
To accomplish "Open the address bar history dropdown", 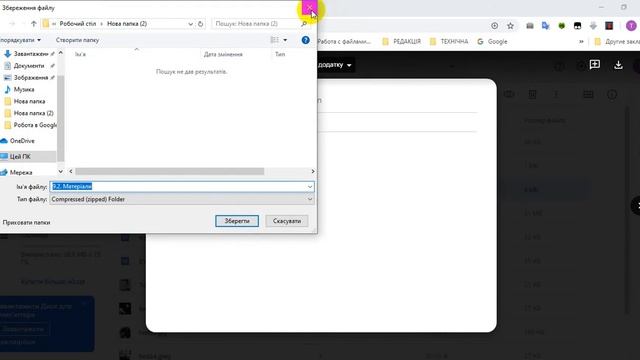I will (190, 24).
